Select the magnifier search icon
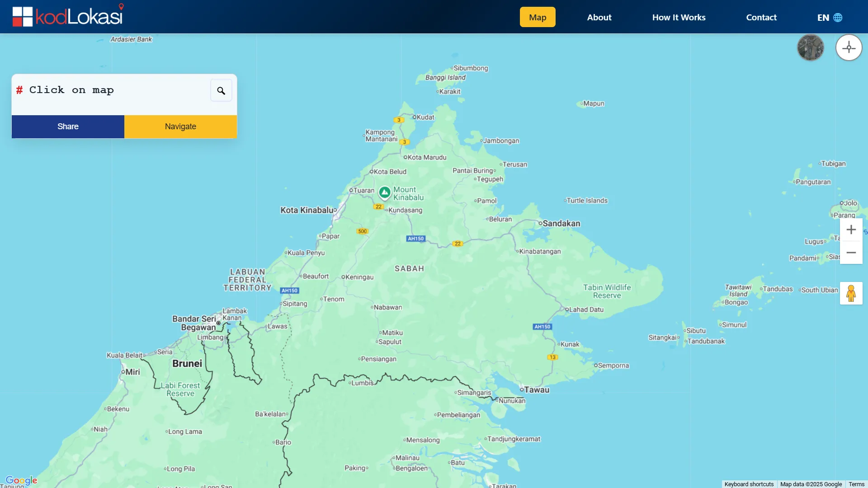 pos(221,90)
